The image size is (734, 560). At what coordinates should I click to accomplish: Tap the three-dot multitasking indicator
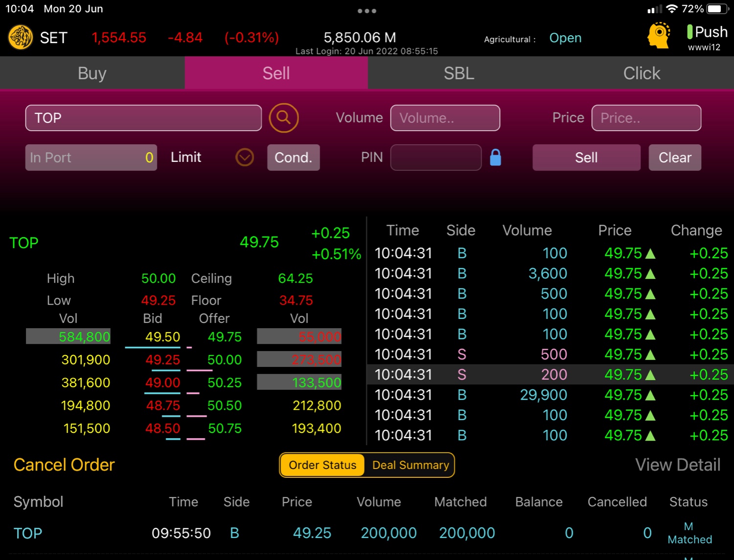[x=367, y=11]
